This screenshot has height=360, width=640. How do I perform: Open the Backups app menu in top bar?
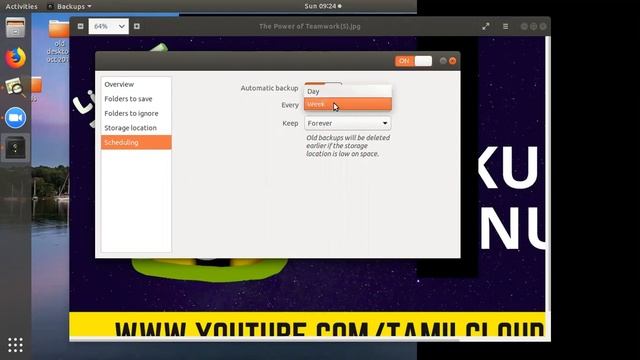click(69, 6)
